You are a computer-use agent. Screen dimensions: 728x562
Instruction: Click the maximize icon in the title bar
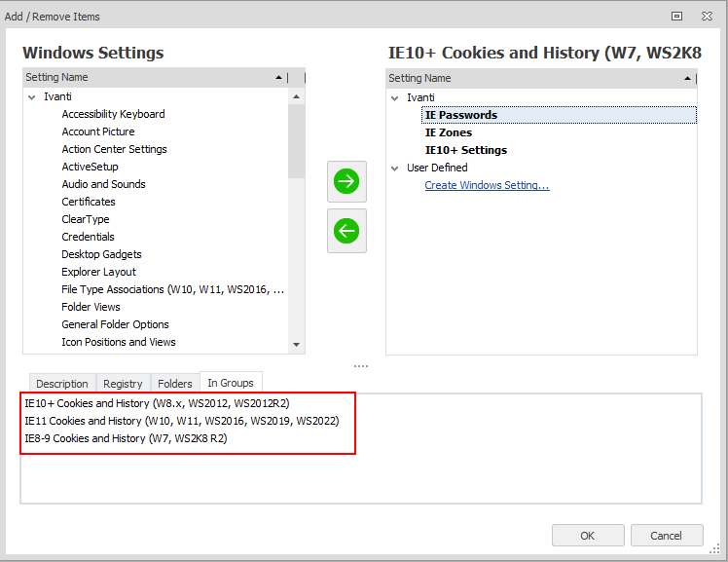click(x=677, y=16)
